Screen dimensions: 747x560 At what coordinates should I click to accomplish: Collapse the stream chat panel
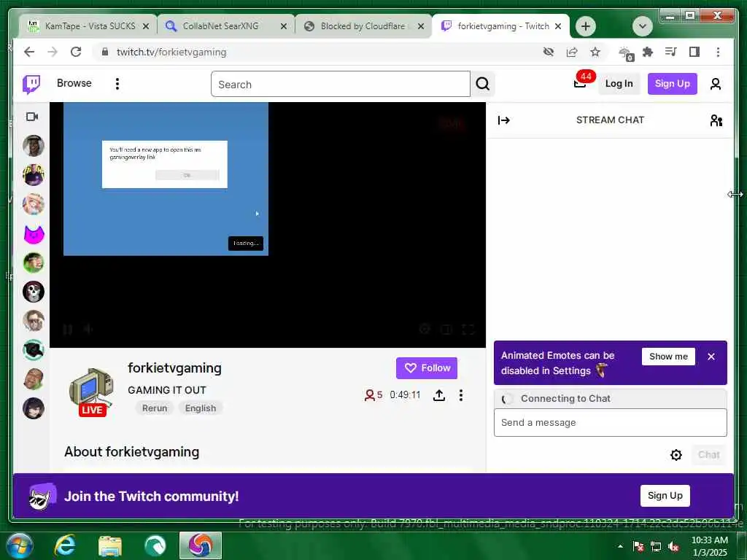503,120
